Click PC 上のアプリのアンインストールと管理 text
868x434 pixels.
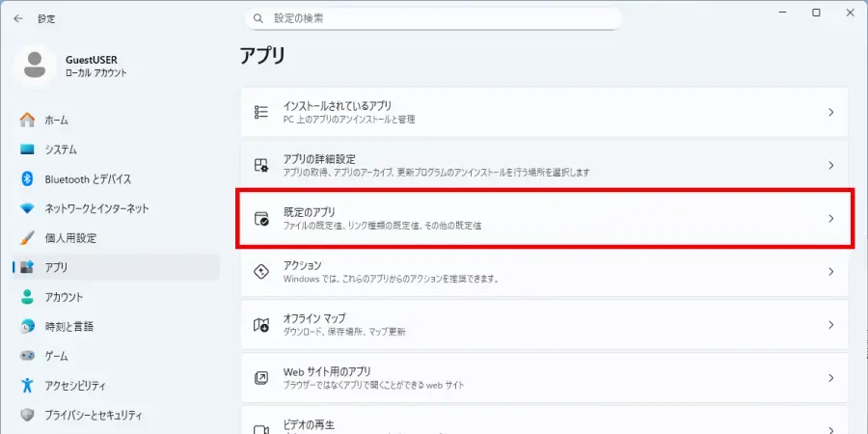(349, 120)
